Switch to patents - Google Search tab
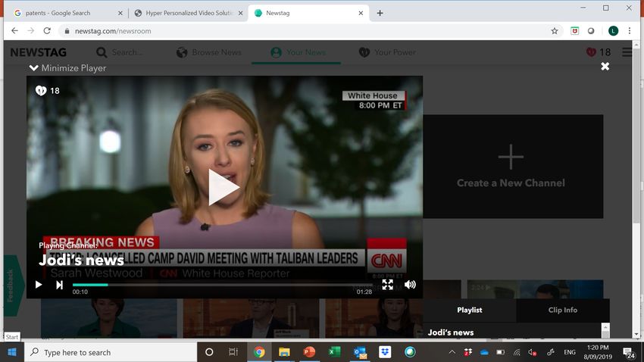Viewport: 644px width, 362px height. coord(68,13)
